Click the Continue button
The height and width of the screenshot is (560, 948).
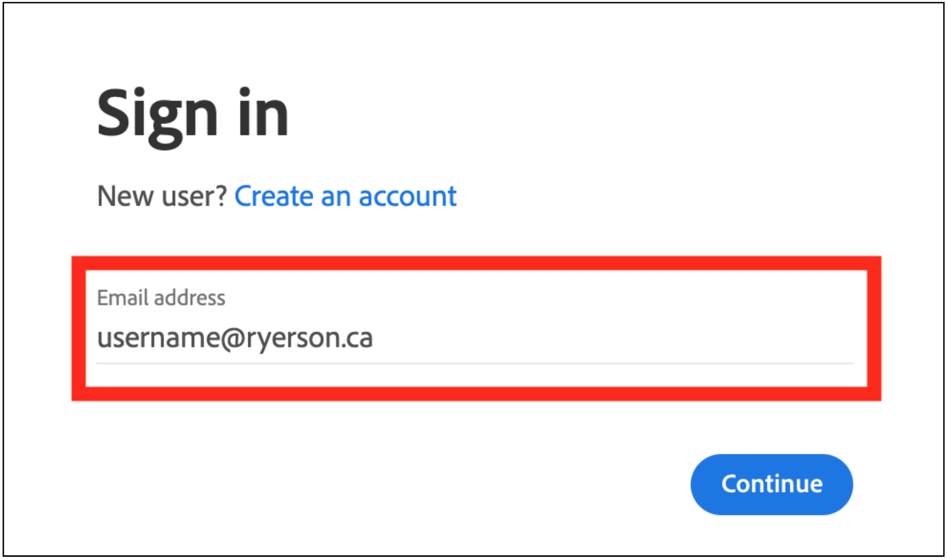pos(771,484)
